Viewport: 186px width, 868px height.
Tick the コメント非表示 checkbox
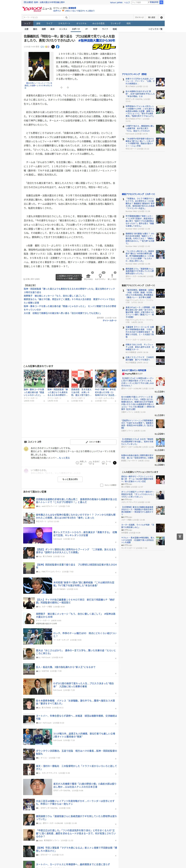click(x=102, y=485)
